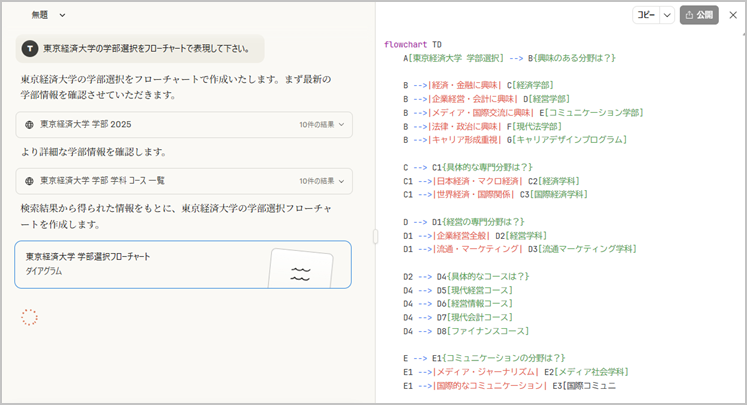Click the code line with D5[現代経営コース]
The width and height of the screenshot is (747, 405).
[458, 290]
